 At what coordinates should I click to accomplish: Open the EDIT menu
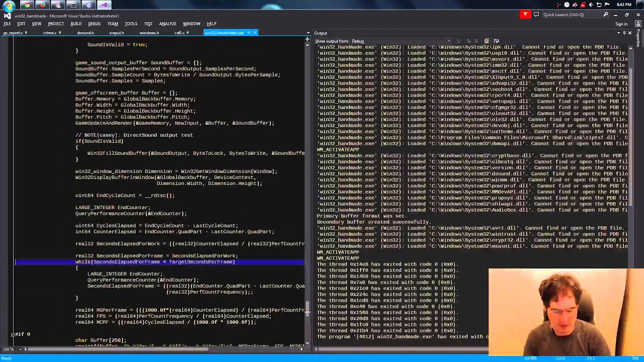tap(21, 24)
